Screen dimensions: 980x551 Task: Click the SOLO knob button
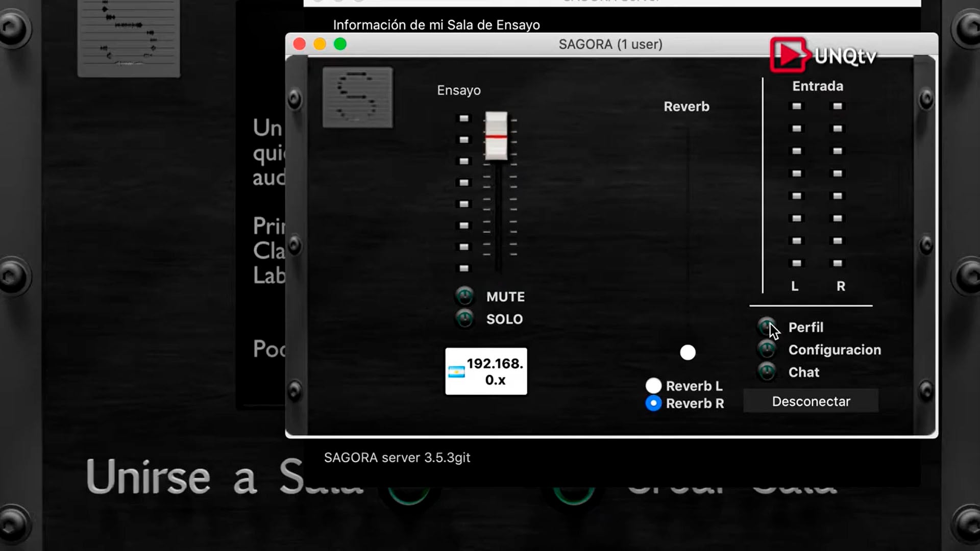(x=464, y=319)
